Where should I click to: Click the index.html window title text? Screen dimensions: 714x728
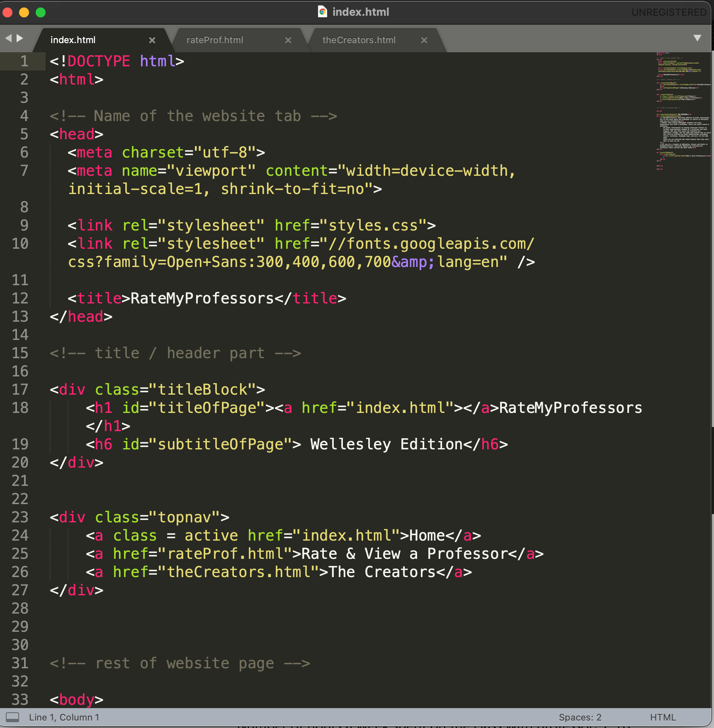click(361, 12)
